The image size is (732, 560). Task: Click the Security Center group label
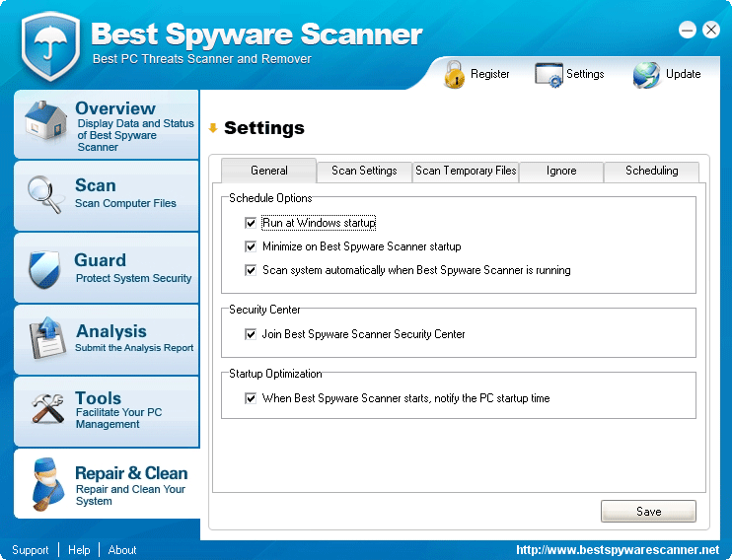click(x=264, y=310)
